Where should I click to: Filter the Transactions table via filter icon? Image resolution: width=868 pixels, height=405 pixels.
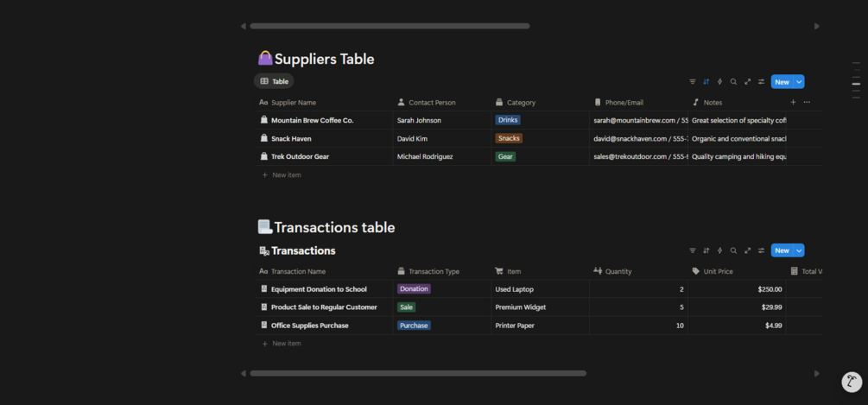pyautogui.click(x=692, y=250)
